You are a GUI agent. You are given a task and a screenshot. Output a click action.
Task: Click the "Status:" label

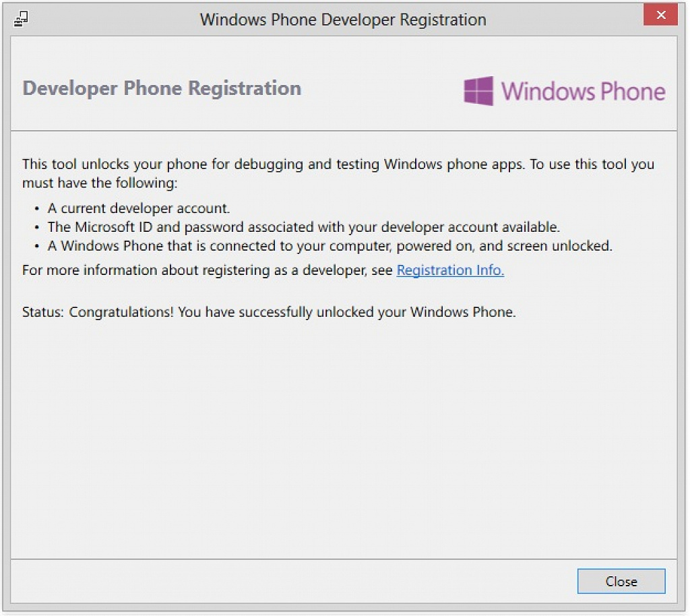point(43,312)
